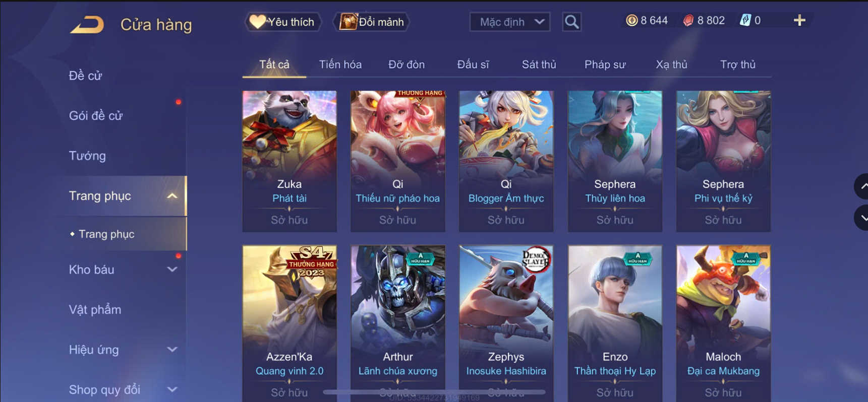Open the Zephys Inosuke Hashibira skin card

(x=506, y=322)
